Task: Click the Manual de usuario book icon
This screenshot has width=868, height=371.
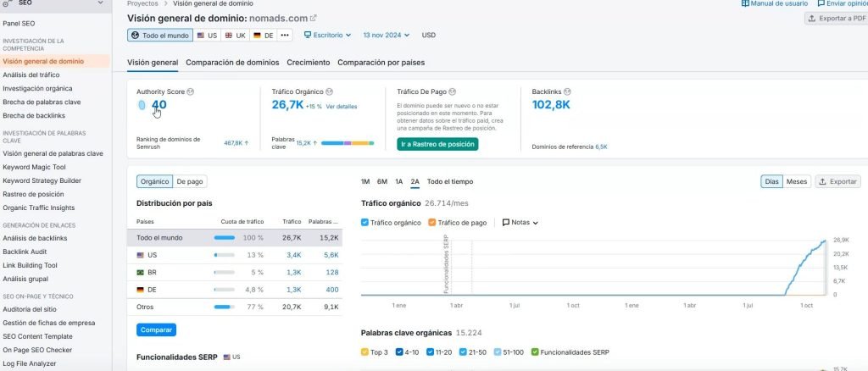Action: (x=745, y=3)
